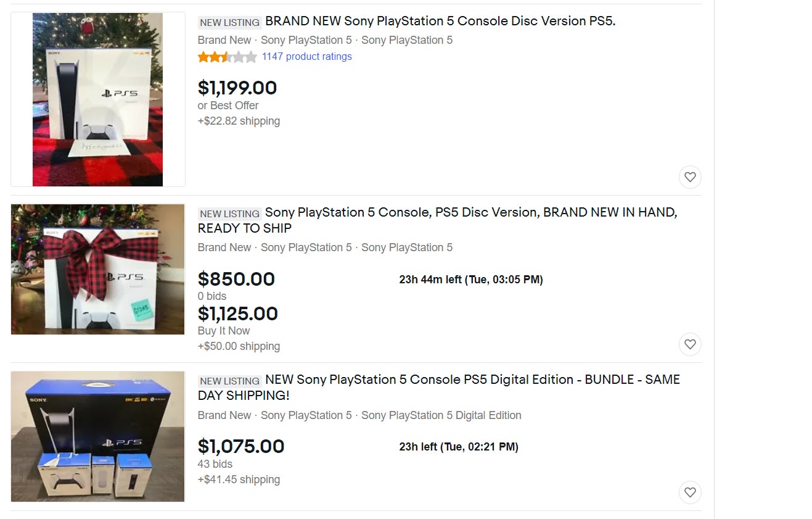Save the first PS5 listing to watchlist
The width and height of the screenshot is (812, 519).
pos(690,177)
